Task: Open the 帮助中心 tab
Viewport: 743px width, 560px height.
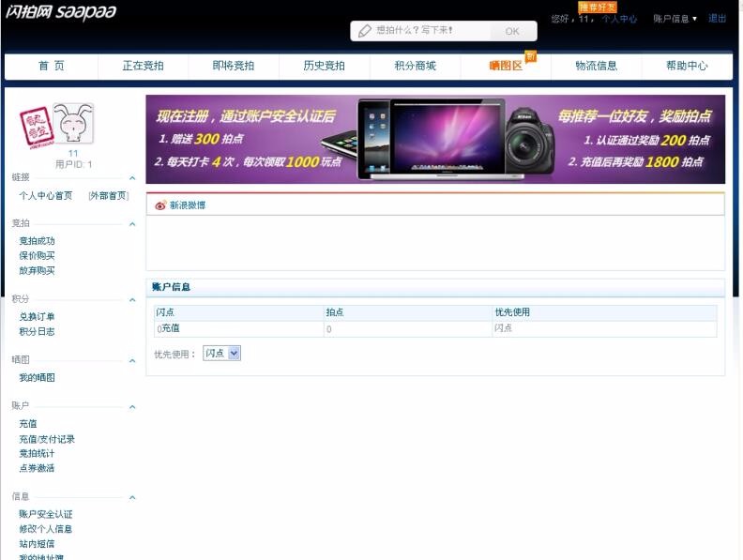Action: 687,66
